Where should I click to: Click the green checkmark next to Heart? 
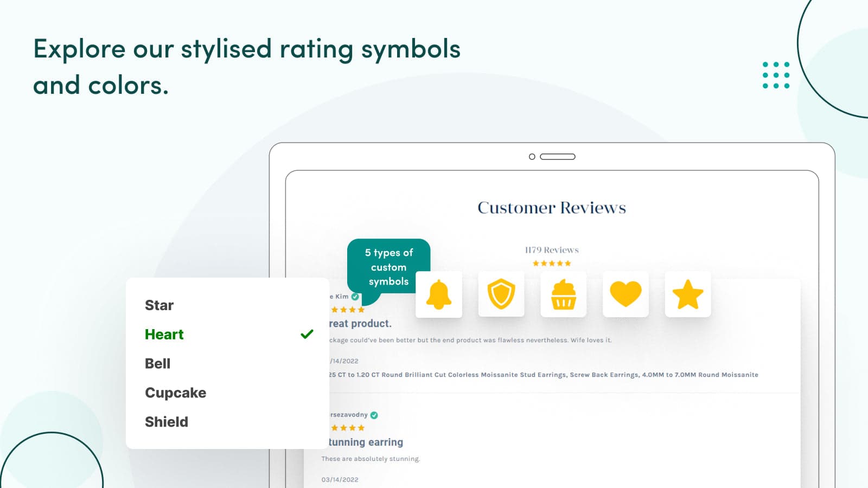click(307, 334)
